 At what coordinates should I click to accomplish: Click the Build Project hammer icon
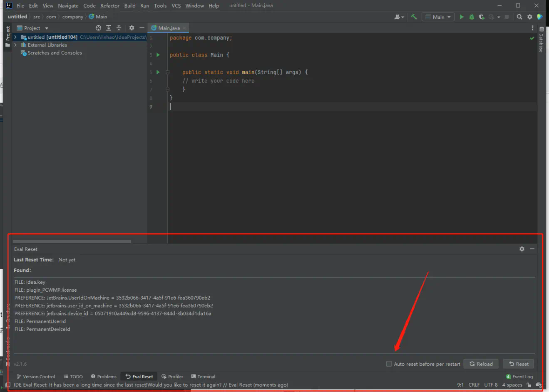click(414, 17)
